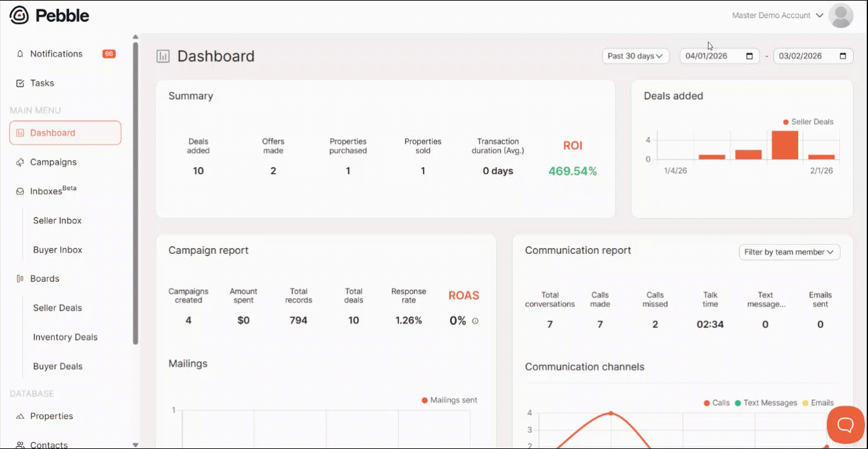Toggle the Text Messages legend item

click(766, 403)
